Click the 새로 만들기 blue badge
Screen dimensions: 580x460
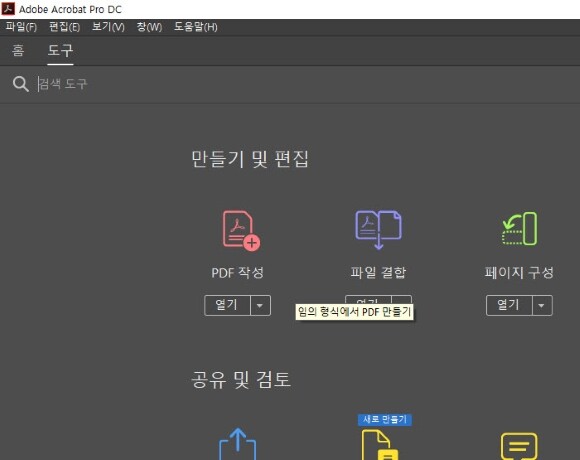coord(385,419)
